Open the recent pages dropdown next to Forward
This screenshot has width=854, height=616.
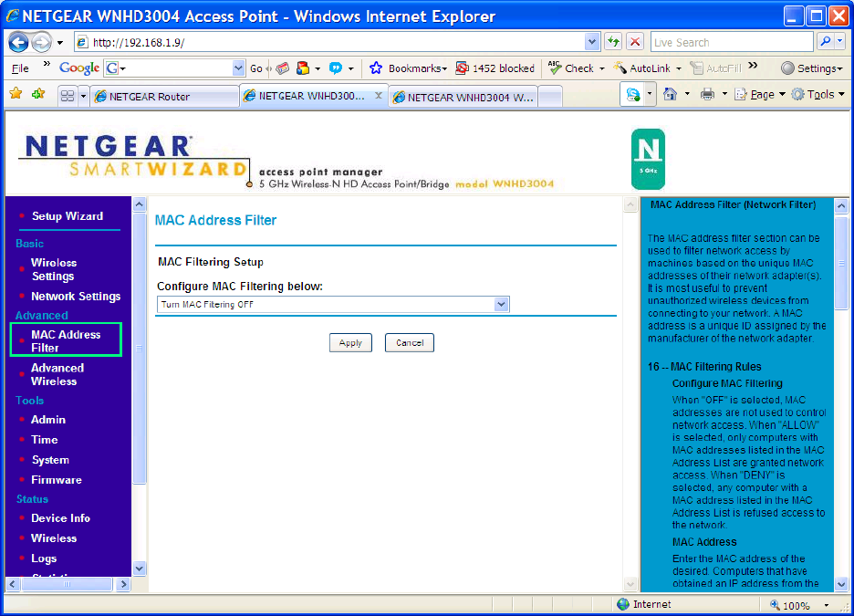pyautogui.click(x=60, y=43)
